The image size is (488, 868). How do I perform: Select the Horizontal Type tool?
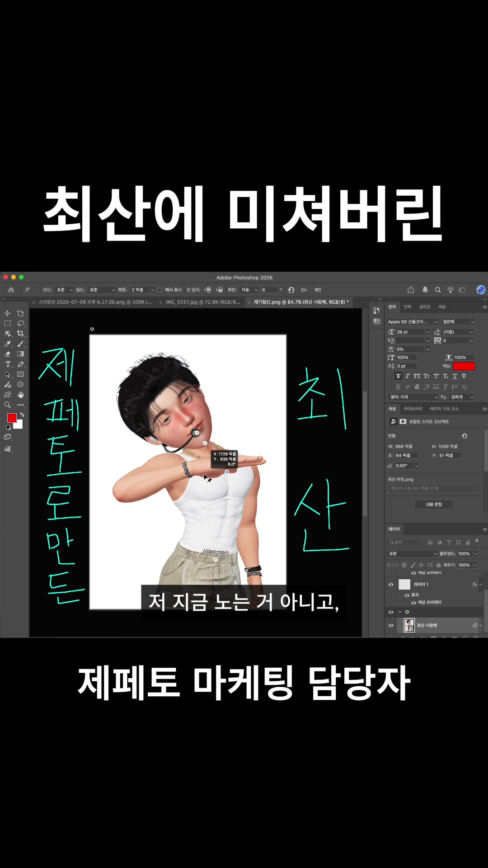click(x=8, y=364)
